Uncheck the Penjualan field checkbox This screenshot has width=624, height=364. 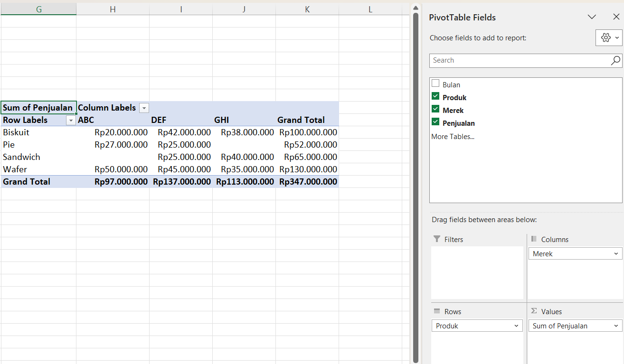pyautogui.click(x=435, y=122)
